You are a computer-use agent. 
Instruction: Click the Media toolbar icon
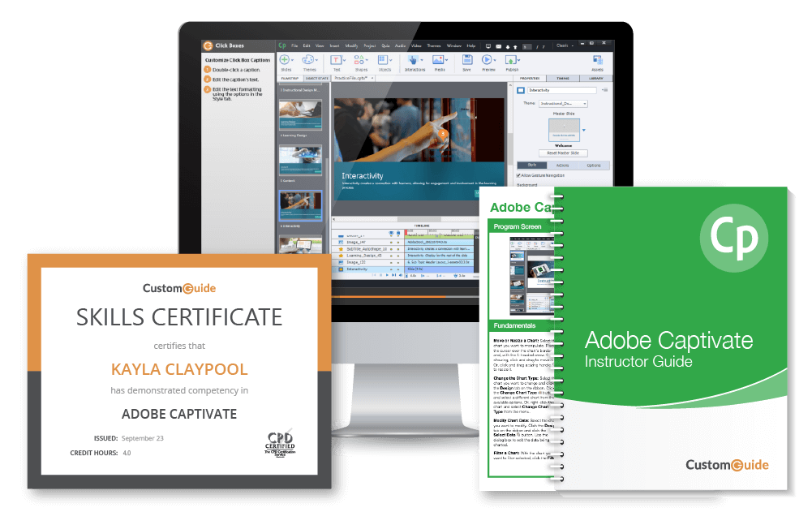pyautogui.click(x=439, y=60)
